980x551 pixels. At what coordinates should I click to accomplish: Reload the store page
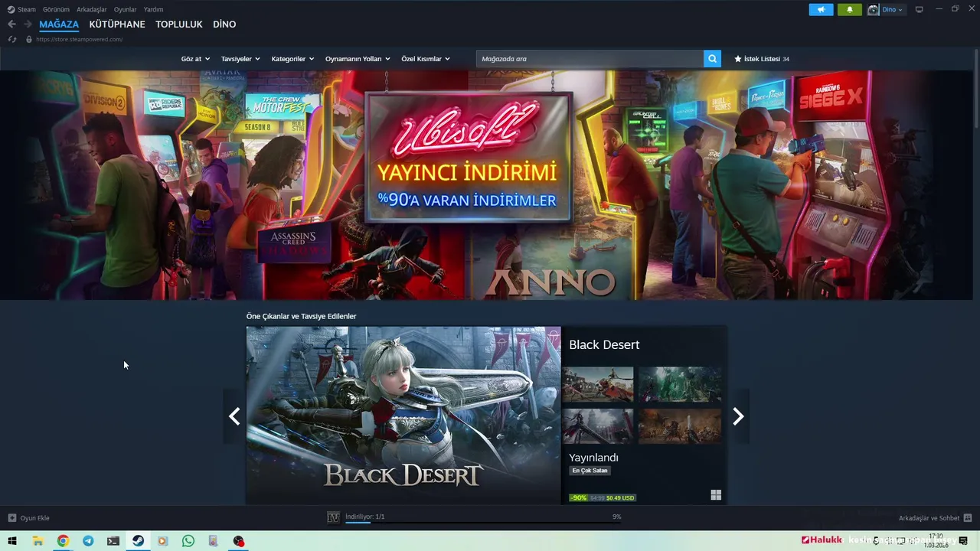click(12, 39)
